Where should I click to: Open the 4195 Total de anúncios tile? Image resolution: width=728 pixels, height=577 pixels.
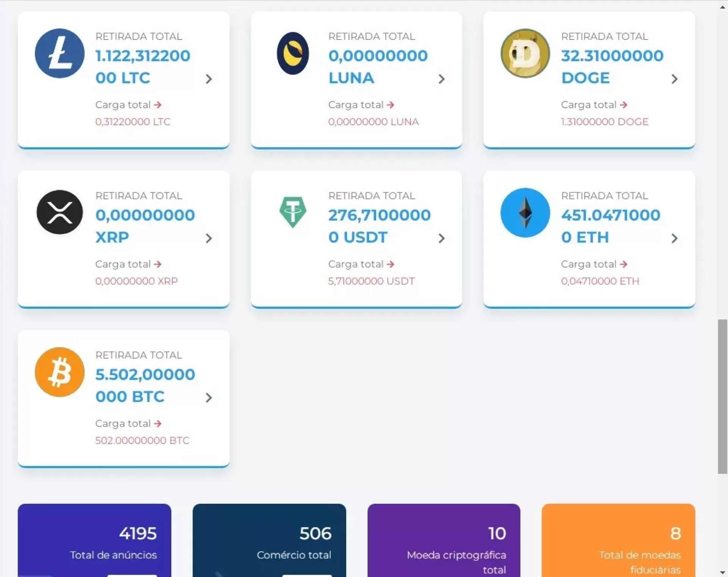point(94,541)
